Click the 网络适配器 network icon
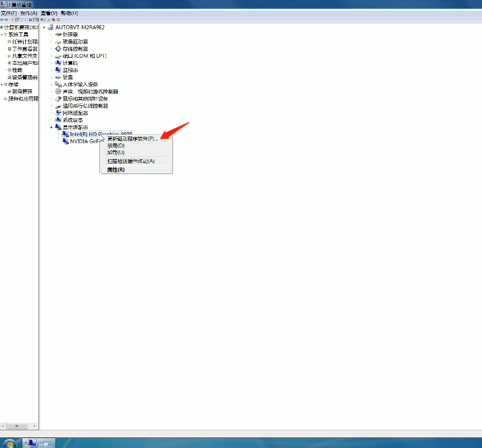Screen dimensions: 482x448 click(x=58, y=113)
